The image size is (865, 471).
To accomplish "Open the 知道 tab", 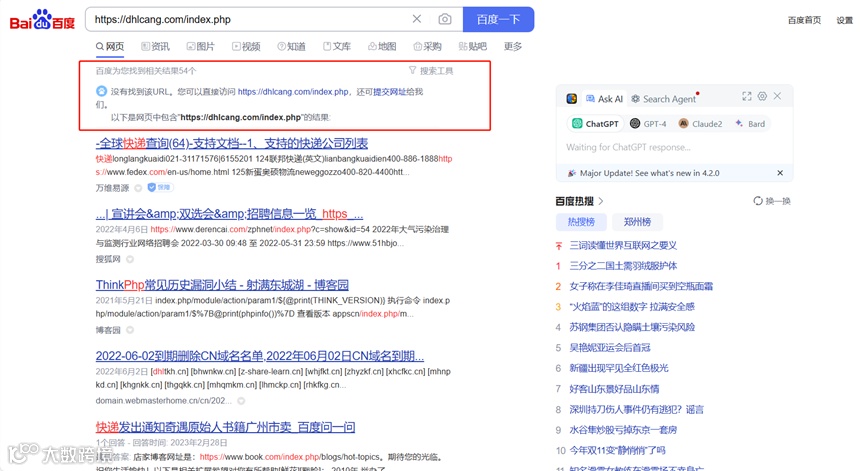I will 291,46.
